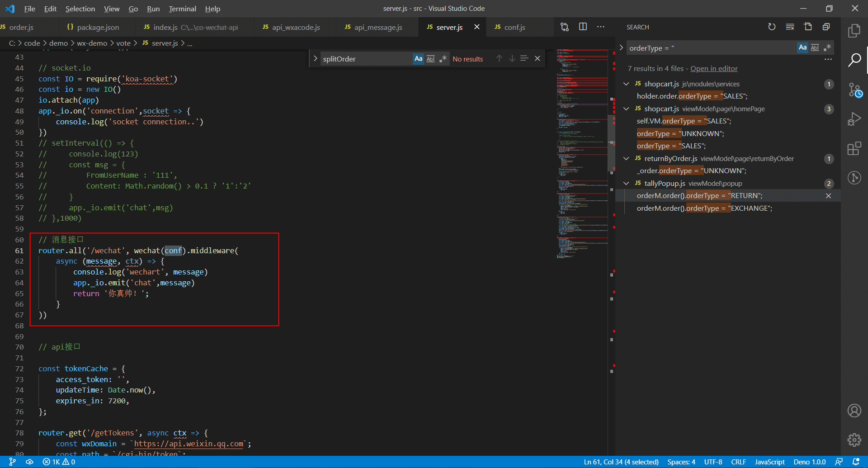Open the Explorer view in activity bar

click(x=854, y=31)
